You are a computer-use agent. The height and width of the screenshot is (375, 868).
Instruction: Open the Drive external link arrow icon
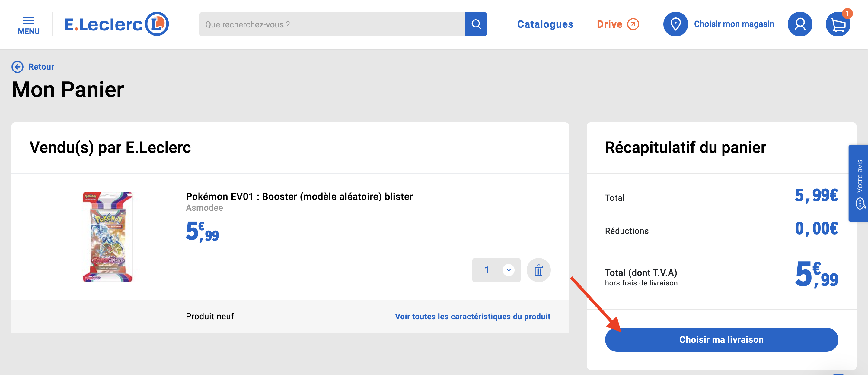coord(633,24)
